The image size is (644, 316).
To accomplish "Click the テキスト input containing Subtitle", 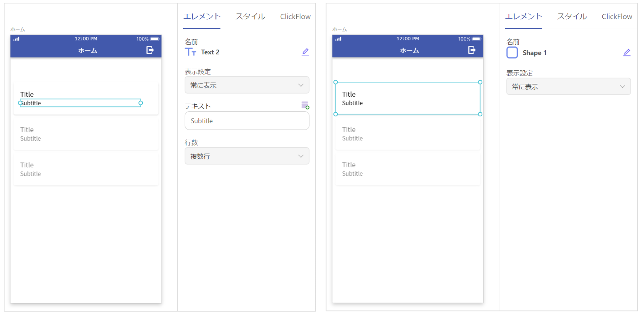I will (x=247, y=121).
